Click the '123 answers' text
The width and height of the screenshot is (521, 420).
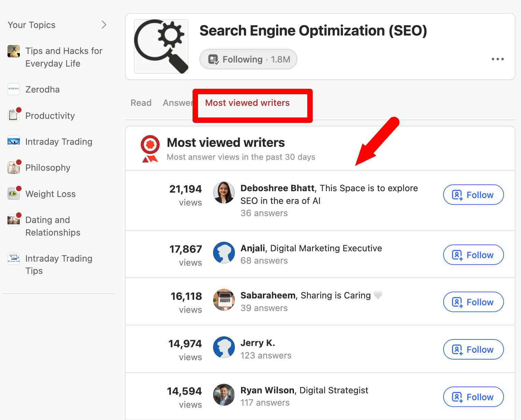click(x=266, y=355)
